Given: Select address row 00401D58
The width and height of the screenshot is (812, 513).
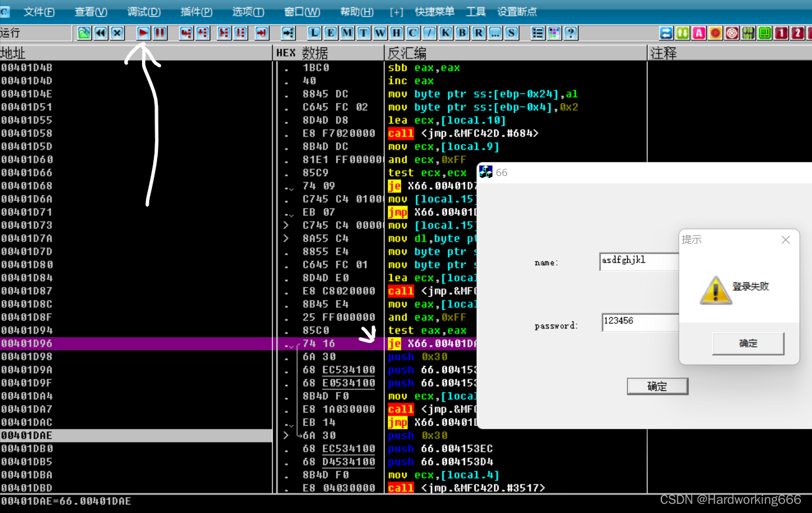Looking at the screenshot, I should 136,133.
